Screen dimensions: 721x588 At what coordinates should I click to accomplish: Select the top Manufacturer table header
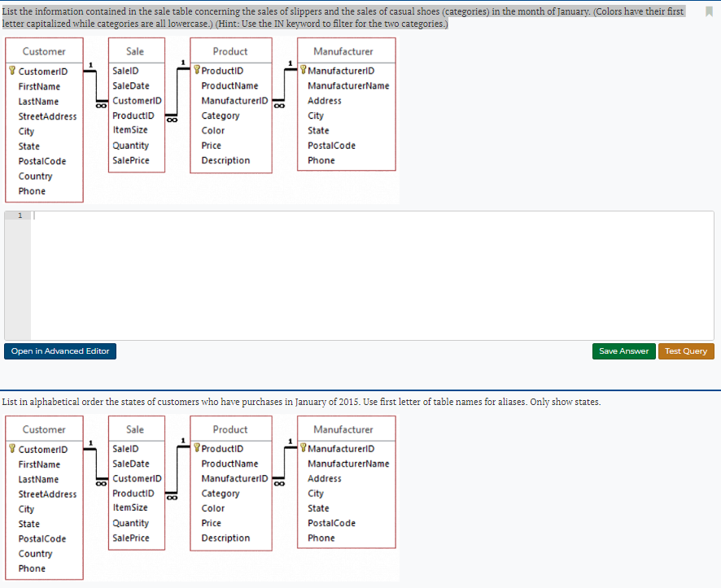(x=346, y=51)
